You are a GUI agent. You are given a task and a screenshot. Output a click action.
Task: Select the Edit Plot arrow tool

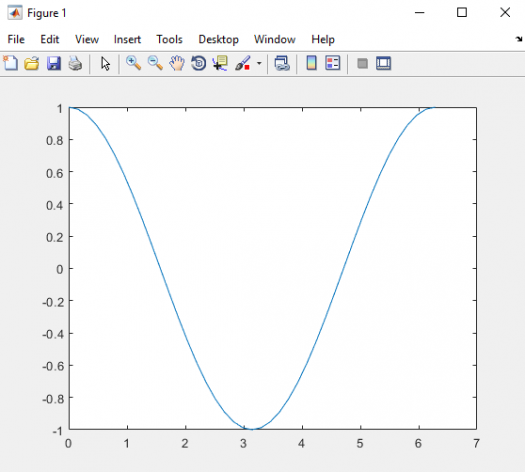coord(105,63)
